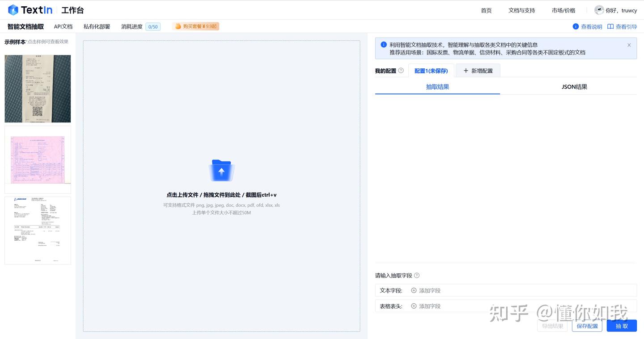Click the book icon beside 查看引导

click(x=611, y=26)
